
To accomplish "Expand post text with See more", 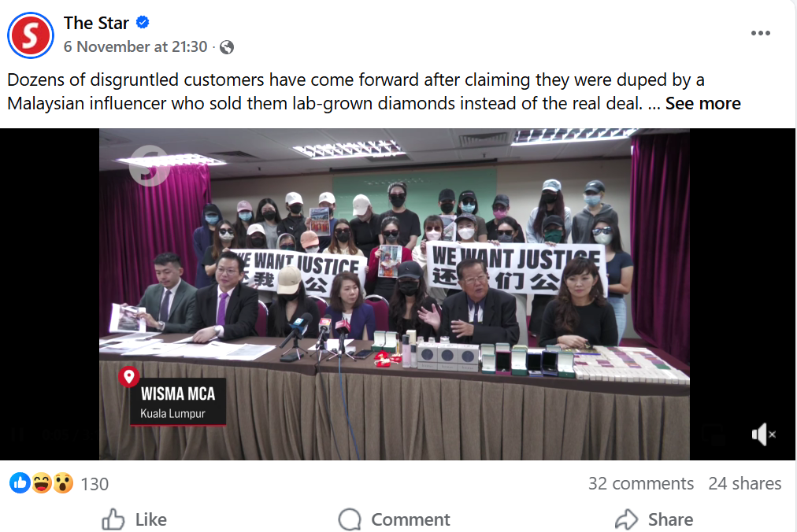I will [x=703, y=103].
